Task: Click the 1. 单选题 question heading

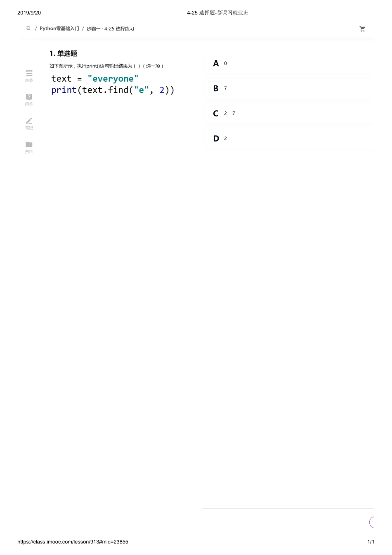Action: (63, 54)
